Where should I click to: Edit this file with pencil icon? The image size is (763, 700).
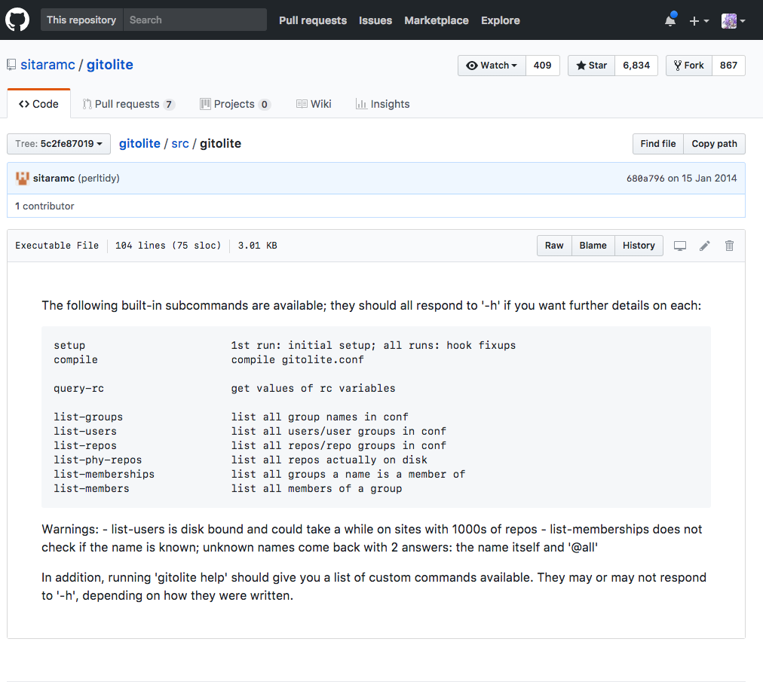click(705, 246)
